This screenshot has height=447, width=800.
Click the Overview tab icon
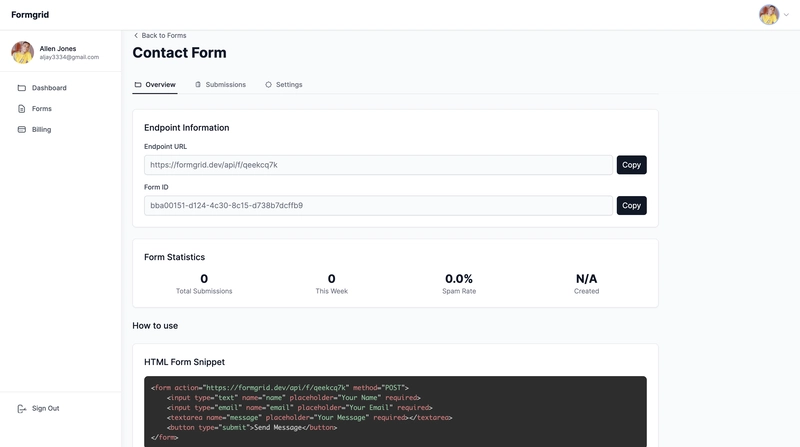pos(138,85)
